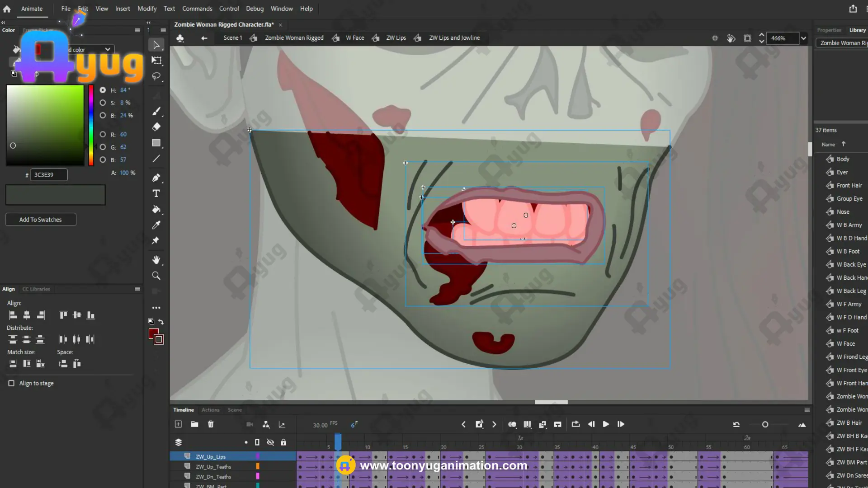Select the Rectangle tool

[156, 143]
